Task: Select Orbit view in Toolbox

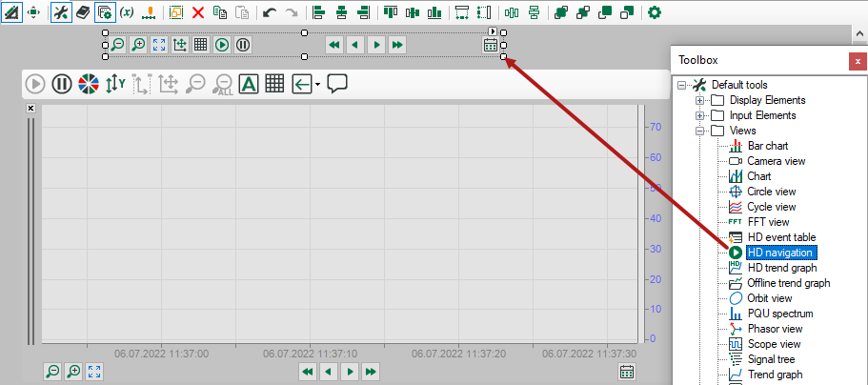Action: click(x=771, y=298)
